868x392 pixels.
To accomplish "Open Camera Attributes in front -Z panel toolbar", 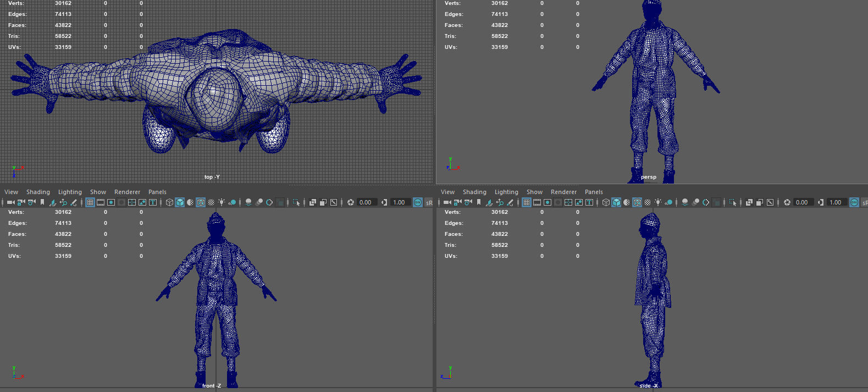I will pyautogui.click(x=31, y=202).
